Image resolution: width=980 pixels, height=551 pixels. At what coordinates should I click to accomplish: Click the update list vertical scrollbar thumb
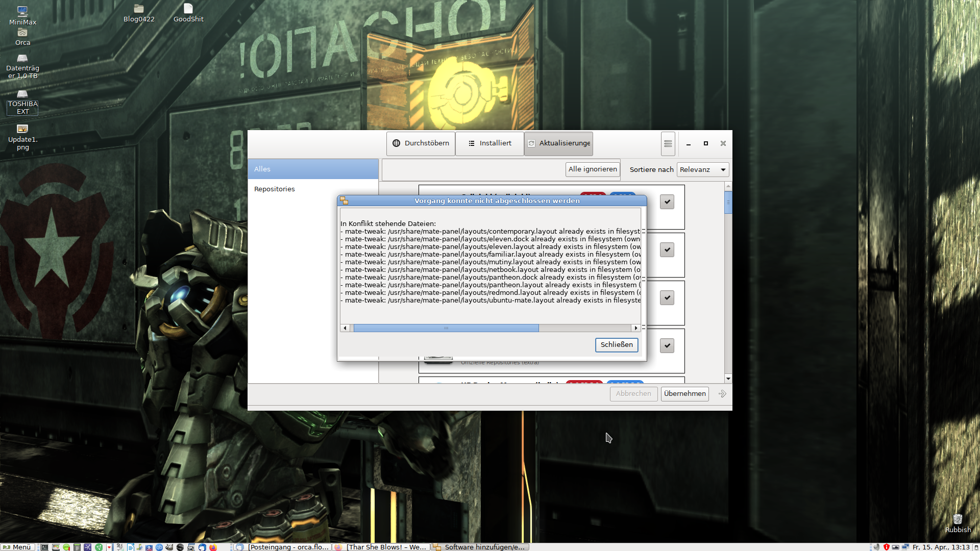point(728,202)
